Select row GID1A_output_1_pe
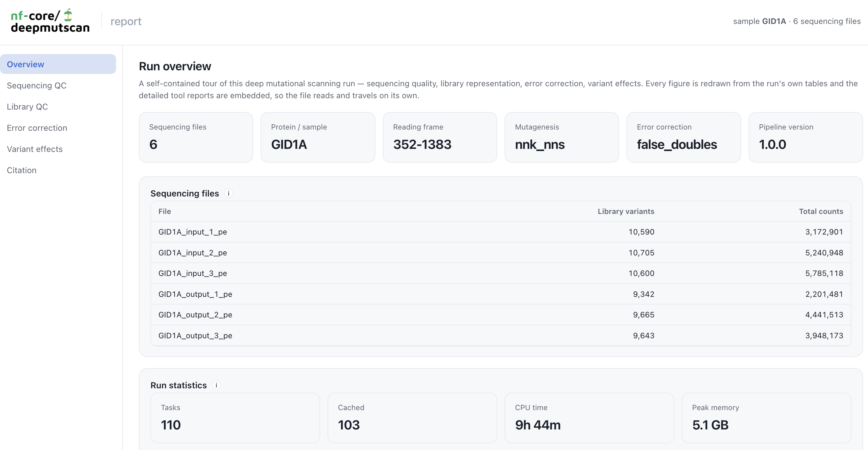Image resolution: width=868 pixels, height=450 pixels. pyautogui.click(x=501, y=294)
